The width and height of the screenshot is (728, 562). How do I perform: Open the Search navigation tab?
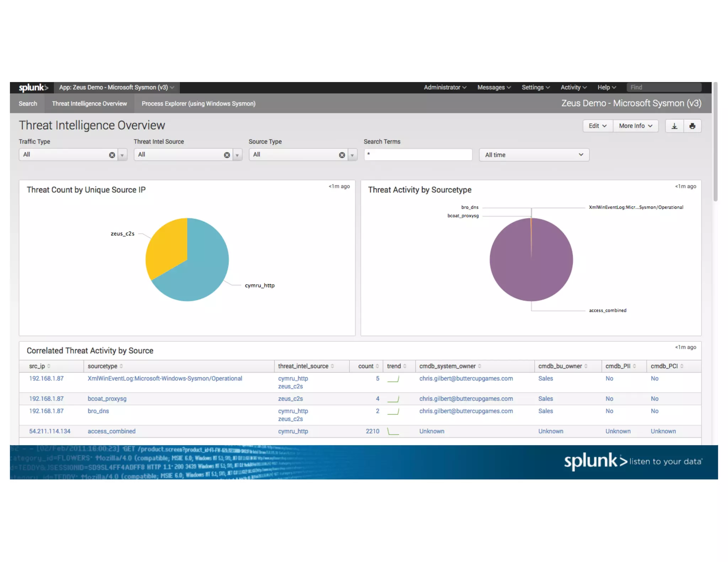click(x=28, y=104)
